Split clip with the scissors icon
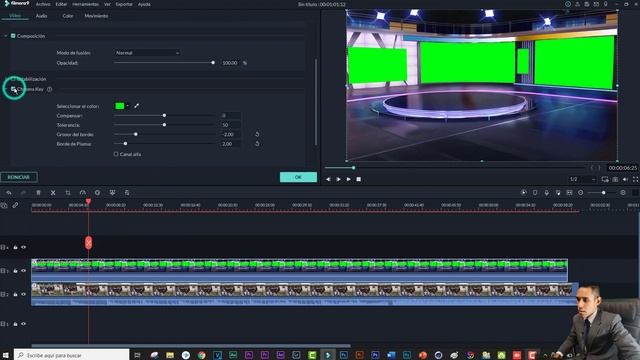The width and height of the screenshot is (640, 360). point(53,193)
